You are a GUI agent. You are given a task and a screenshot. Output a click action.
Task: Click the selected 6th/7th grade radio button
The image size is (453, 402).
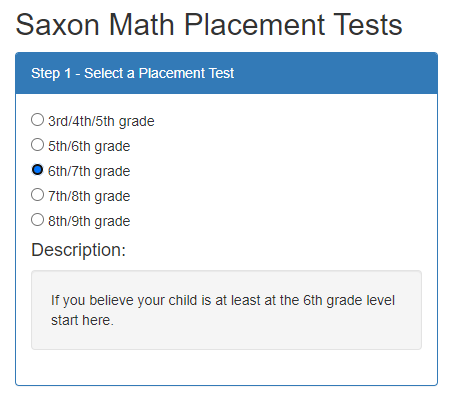tap(37, 170)
